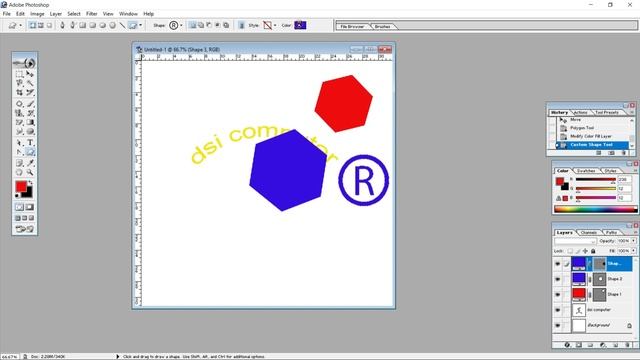The width and height of the screenshot is (640, 360).
Task: Switch to Quick Mask mode
Action: [30, 207]
